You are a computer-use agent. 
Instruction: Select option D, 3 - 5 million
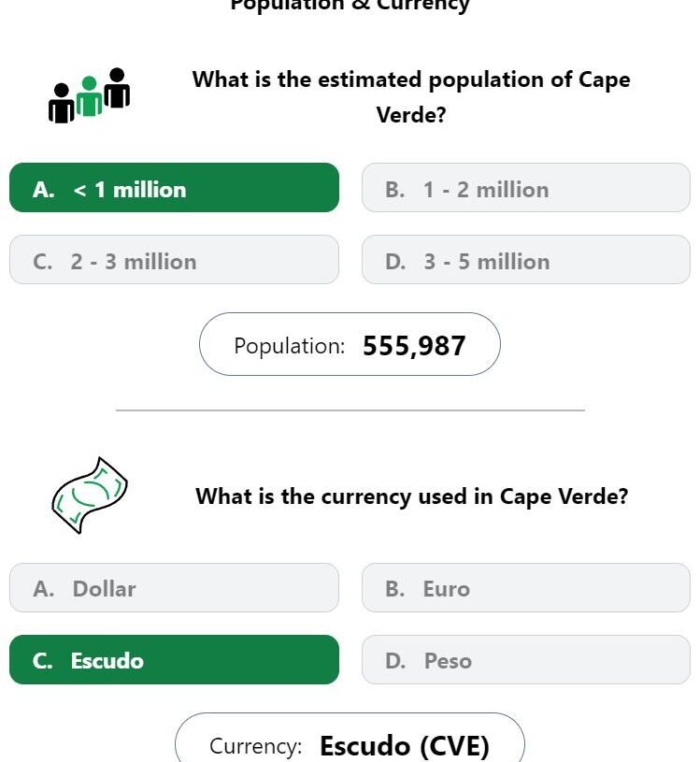(x=526, y=260)
